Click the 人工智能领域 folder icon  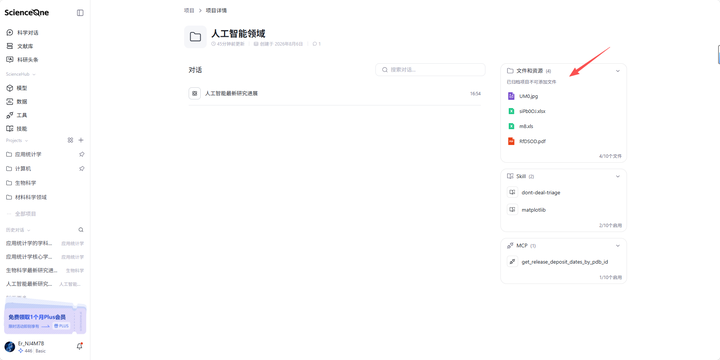195,37
